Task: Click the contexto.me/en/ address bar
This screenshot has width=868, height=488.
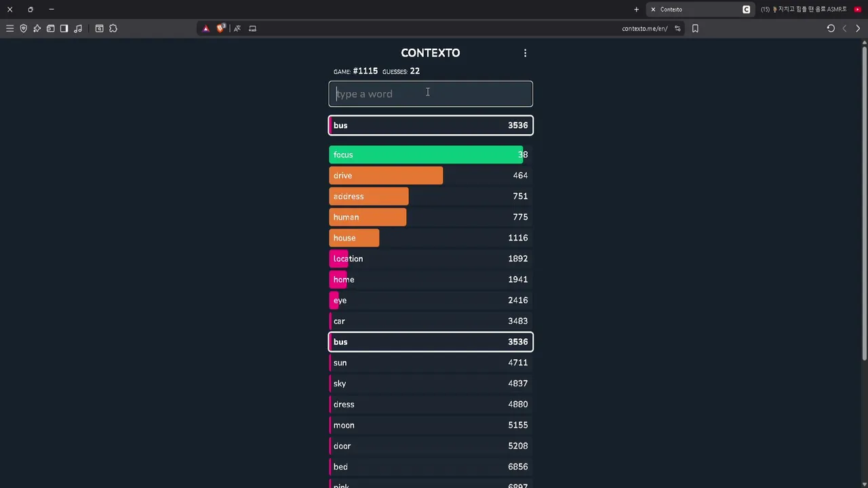Action: (644, 28)
